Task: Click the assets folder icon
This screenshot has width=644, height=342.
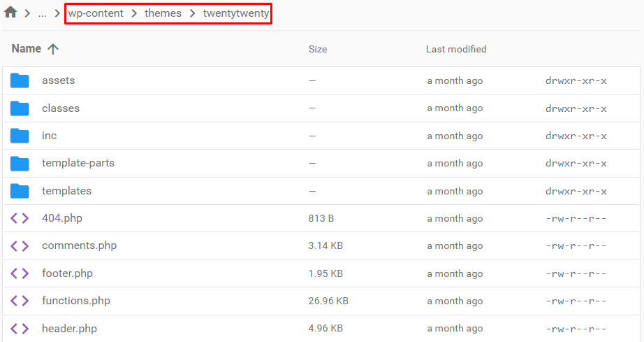Action: coord(20,80)
